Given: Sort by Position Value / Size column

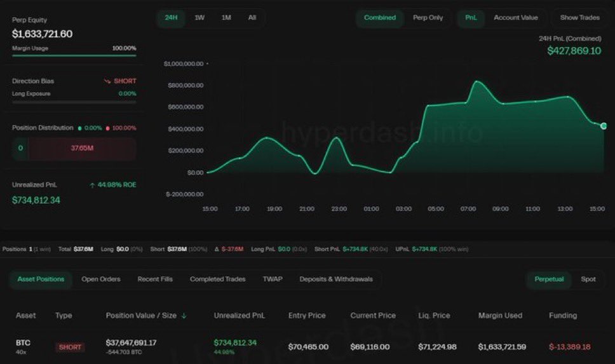Looking at the screenshot, I should pos(141,316).
